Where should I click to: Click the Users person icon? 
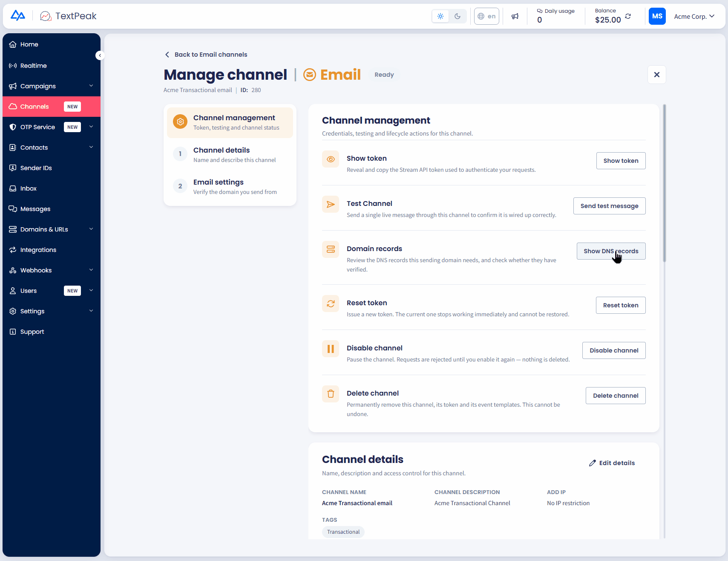coord(13,291)
